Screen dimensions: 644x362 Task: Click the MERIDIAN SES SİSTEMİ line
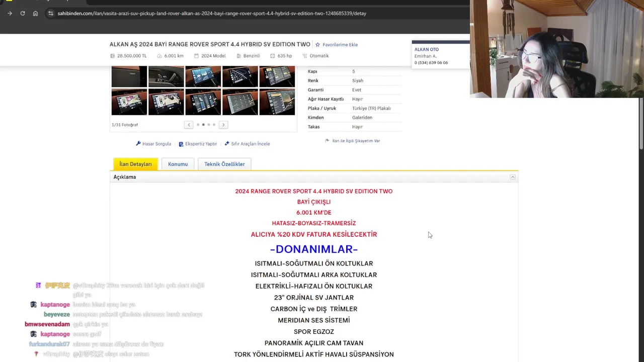pyautogui.click(x=314, y=320)
